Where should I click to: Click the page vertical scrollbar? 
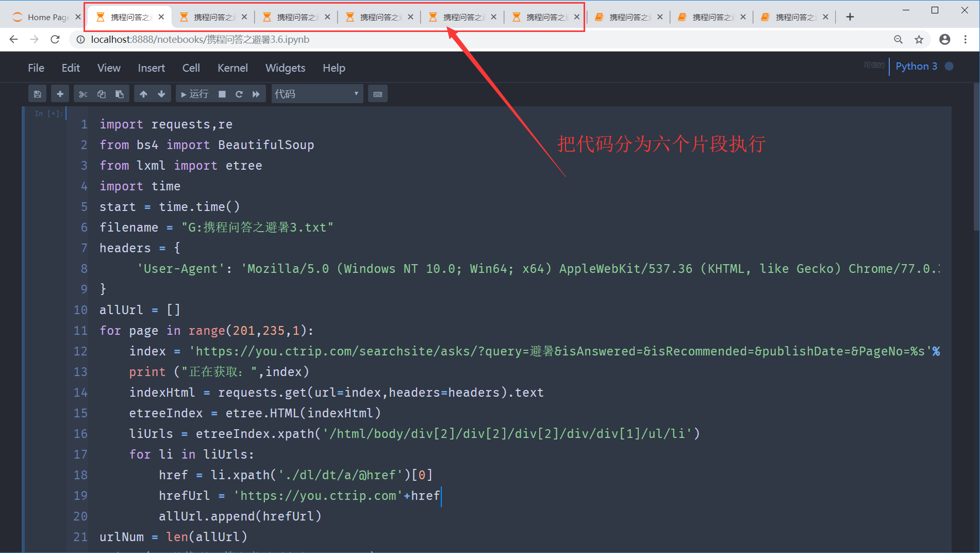pyautogui.click(x=976, y=157)
